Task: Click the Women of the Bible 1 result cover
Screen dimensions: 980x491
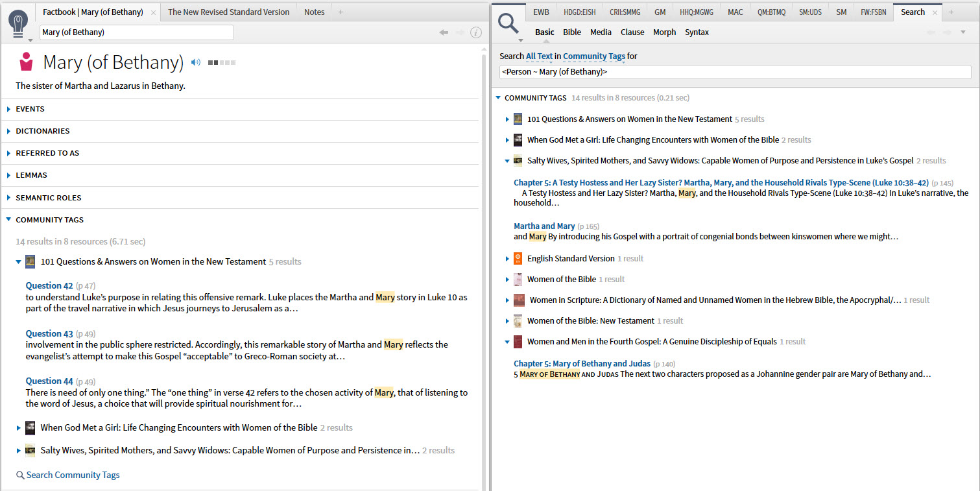Action: coord(518,280)
